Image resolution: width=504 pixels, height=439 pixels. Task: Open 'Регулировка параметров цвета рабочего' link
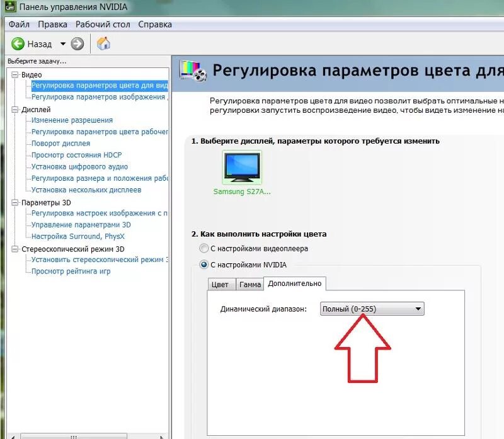coord(100,132)
